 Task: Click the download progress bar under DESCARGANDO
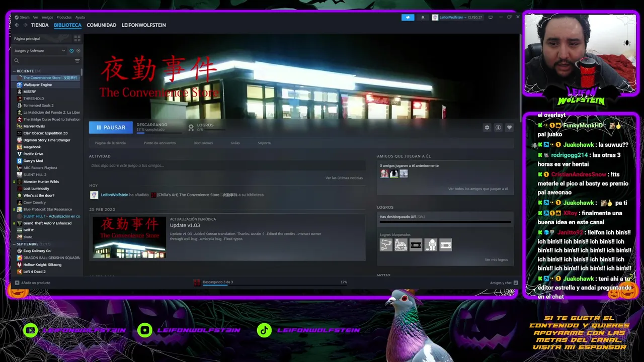point(159,133)
